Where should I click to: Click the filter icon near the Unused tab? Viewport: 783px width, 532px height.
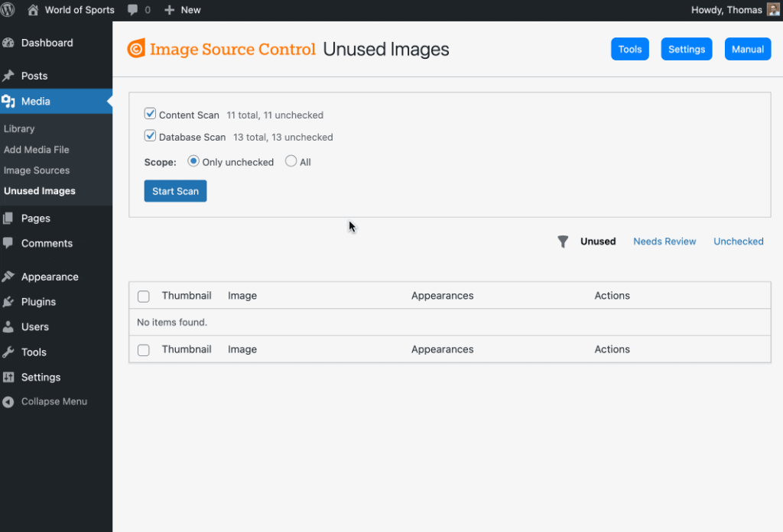point(563,242)
